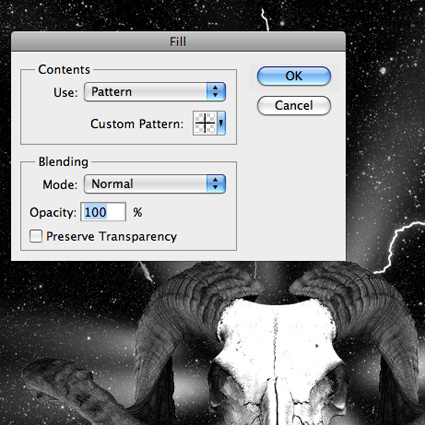Open the Use contents dropdown
Viewport: 425px width, 425px height.
point(155,92)
